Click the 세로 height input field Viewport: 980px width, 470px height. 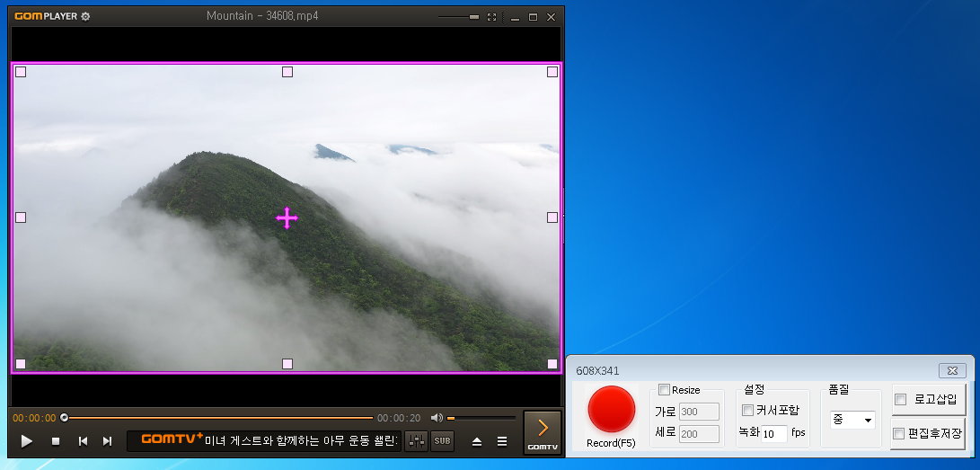699,434
